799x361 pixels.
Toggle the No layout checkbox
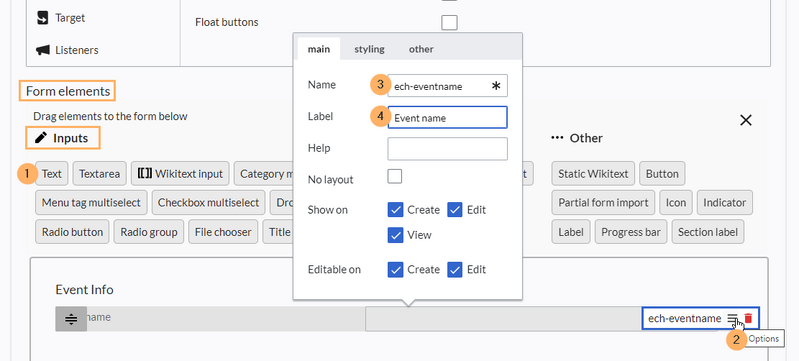coord(395,177)
